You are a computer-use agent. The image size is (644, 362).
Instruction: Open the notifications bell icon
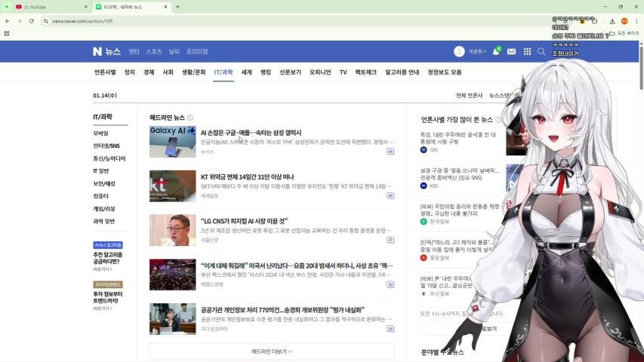click(x=496, y=51)
